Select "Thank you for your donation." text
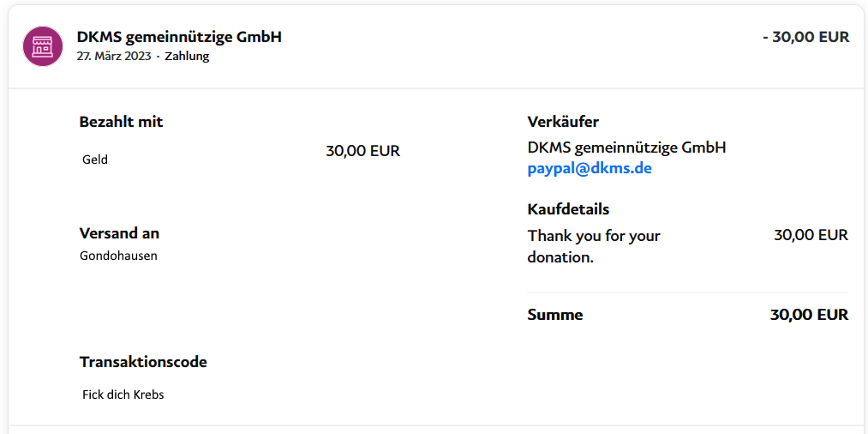868x434 pixels. point(594,246)
